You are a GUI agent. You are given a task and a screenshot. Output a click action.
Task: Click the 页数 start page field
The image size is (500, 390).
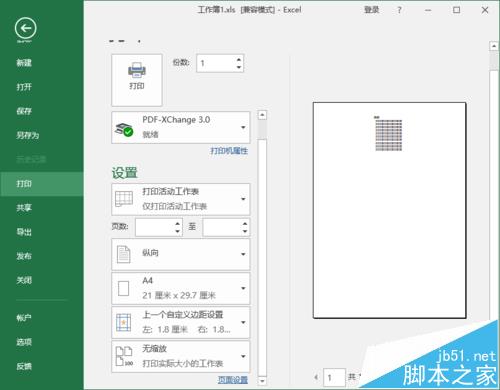(155, 227)
